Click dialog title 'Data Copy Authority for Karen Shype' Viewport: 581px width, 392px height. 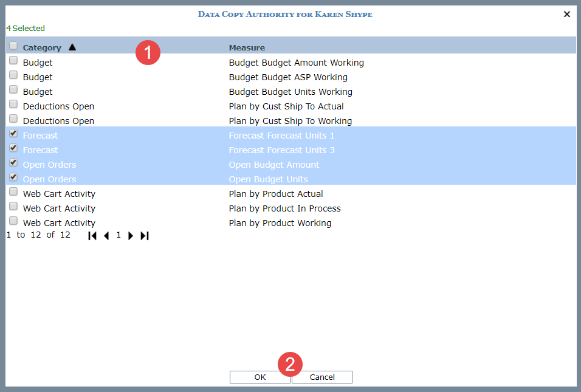285,14
